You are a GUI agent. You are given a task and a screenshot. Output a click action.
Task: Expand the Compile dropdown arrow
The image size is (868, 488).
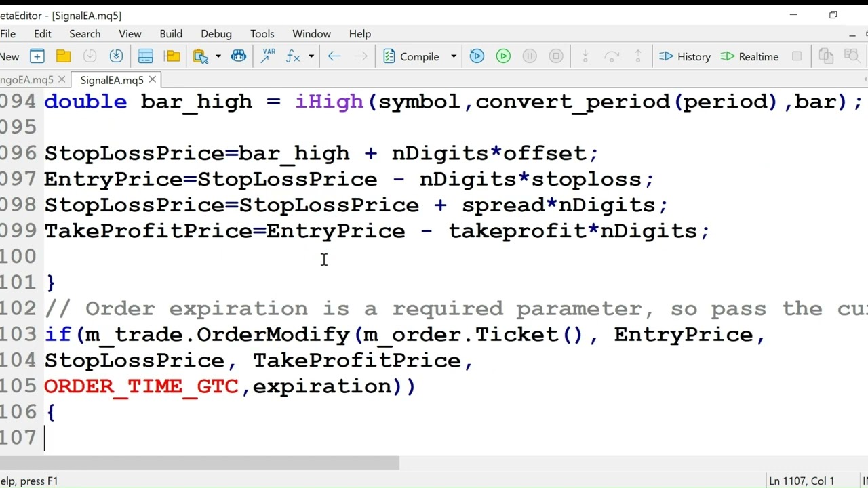tap(454, 56)
